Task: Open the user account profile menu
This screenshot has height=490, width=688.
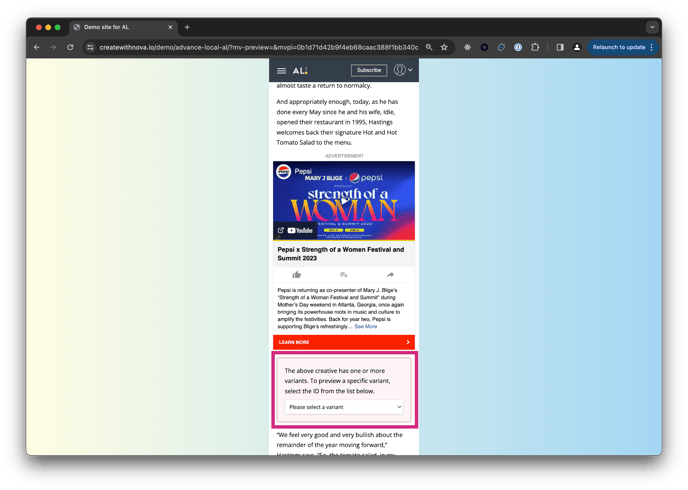Action: click(x=402, y=70)
